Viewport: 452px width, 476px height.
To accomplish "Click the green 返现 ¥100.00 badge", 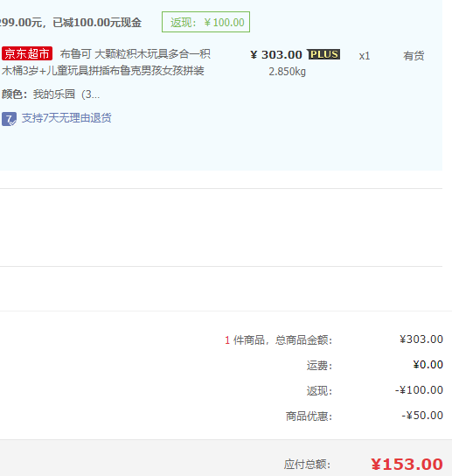I will coord(205,22).
